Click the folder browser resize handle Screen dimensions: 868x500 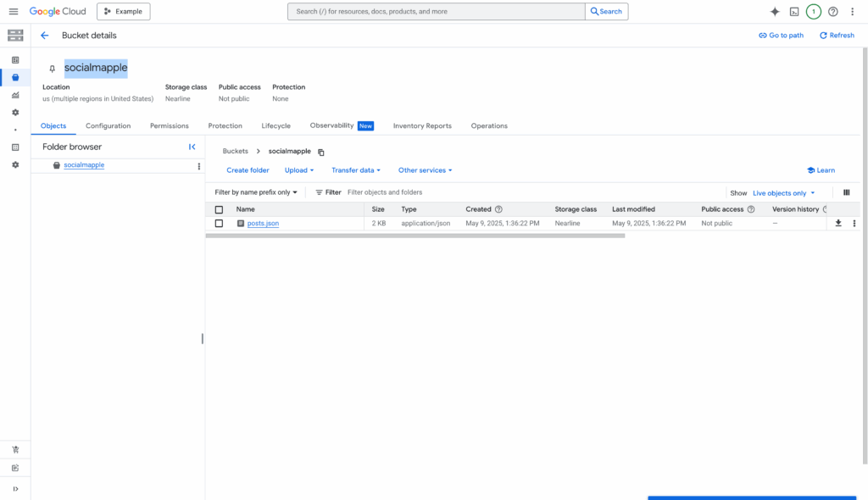click(x=203, y=338)
